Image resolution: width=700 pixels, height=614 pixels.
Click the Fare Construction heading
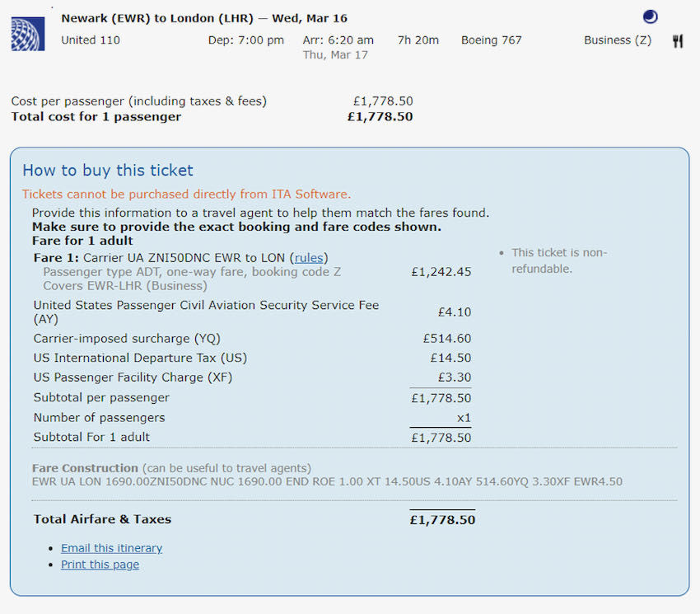pos(85,468)
